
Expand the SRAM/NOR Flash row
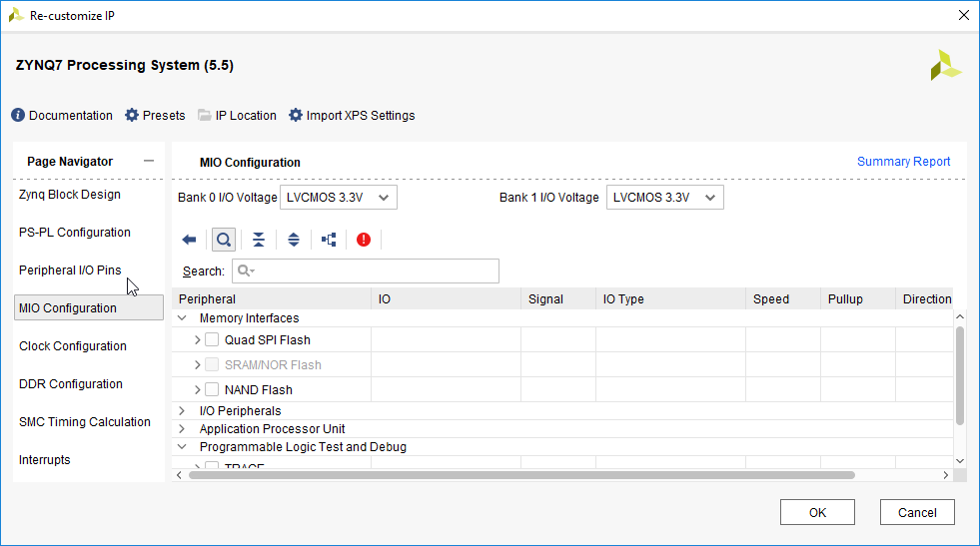tap(198, 365)
